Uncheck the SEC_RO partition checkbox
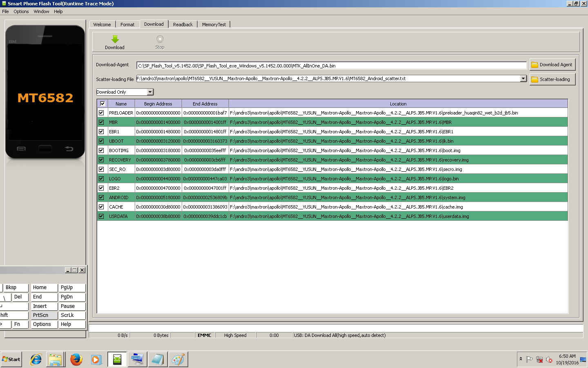588x368 pixels. 101,169
